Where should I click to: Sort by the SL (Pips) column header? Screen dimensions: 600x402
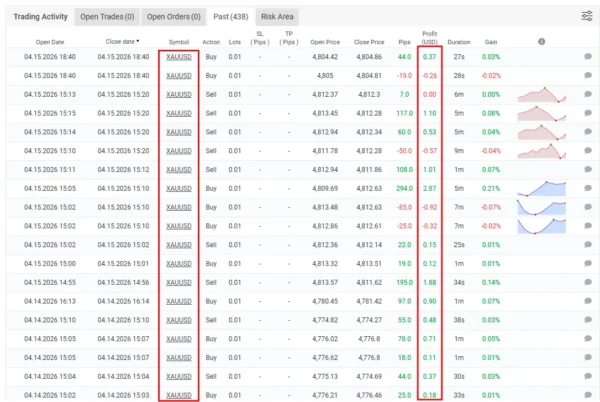[x=260, y=38]
